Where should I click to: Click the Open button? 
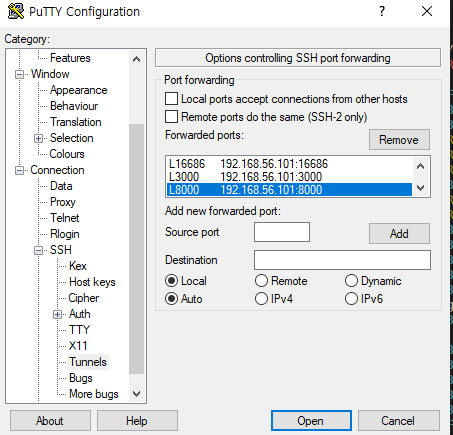(311, 421)
